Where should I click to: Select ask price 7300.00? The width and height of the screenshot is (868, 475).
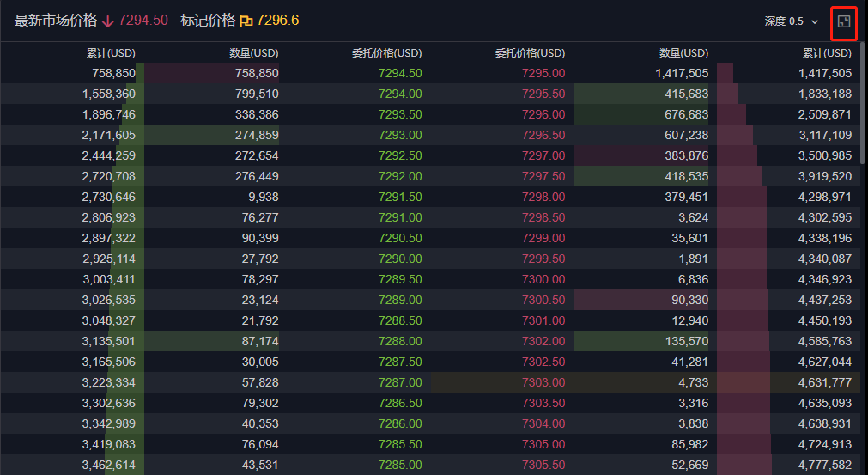click(543, 279)
